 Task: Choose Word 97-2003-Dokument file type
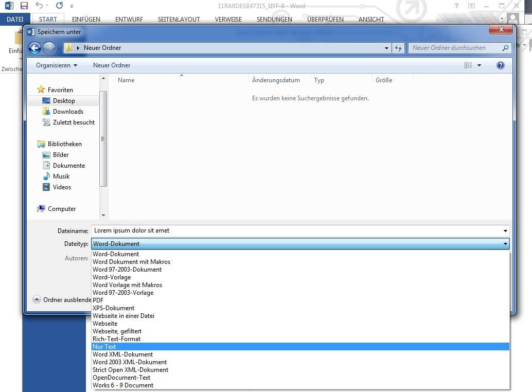pos(300,270)
